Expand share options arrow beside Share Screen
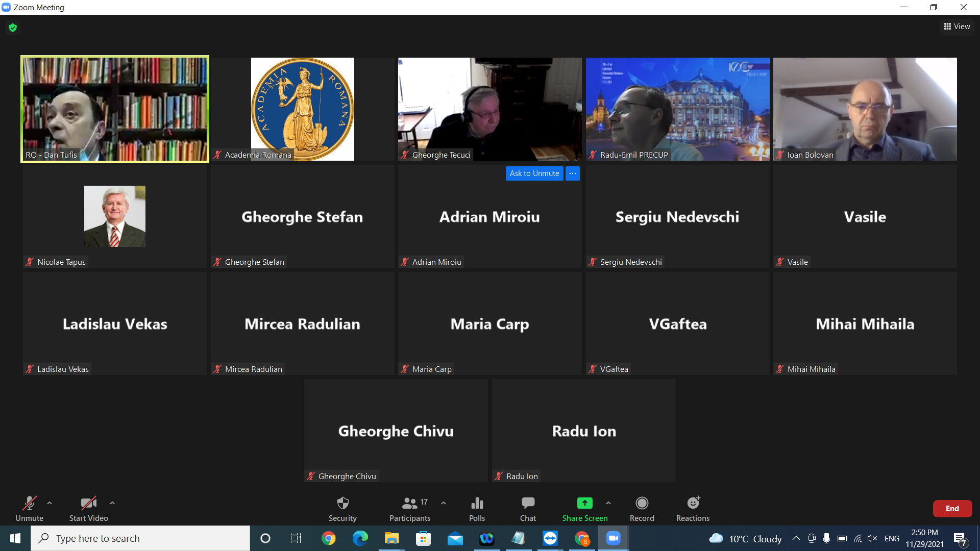 click(608, 503)
